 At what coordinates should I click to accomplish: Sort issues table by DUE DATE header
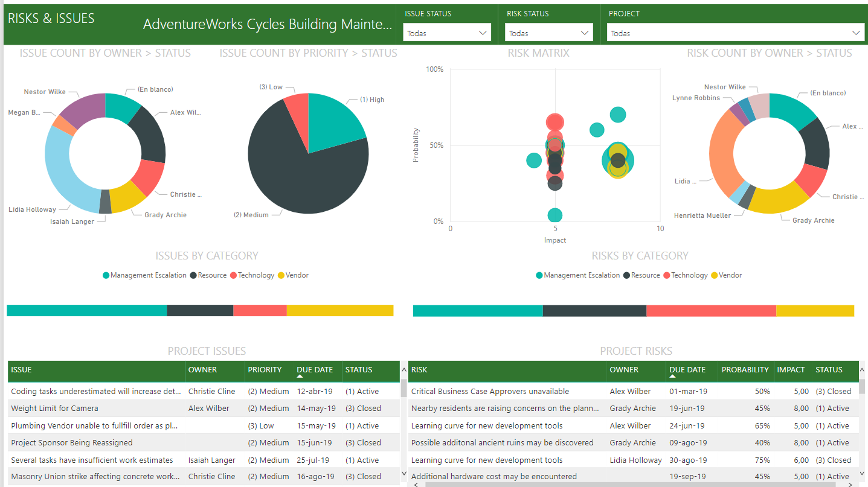317,370
